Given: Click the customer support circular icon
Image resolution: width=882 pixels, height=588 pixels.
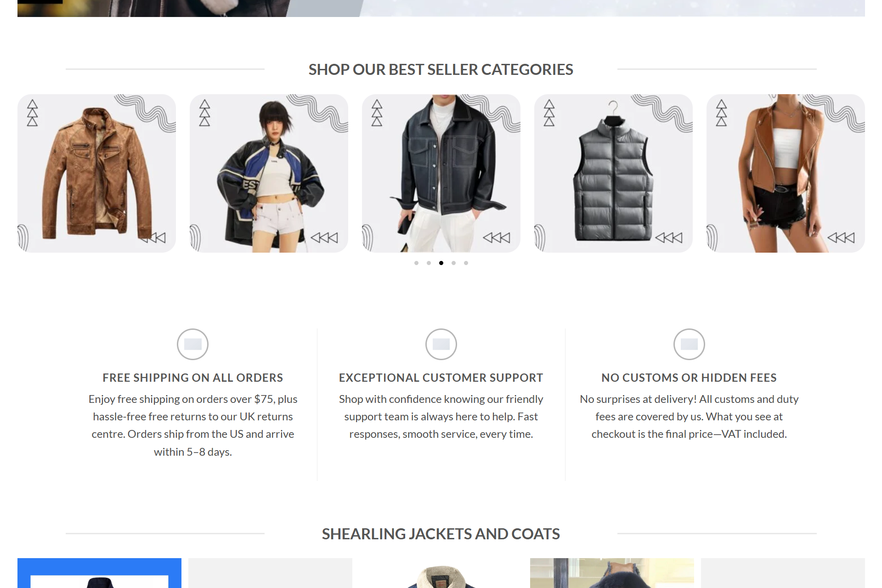Looking at the screenshot, I should 441,344.
